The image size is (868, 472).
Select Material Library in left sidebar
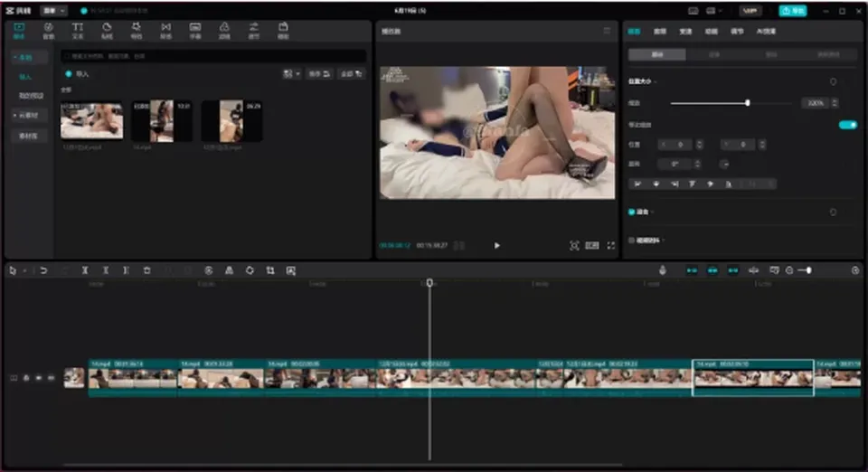pos(28,136)
